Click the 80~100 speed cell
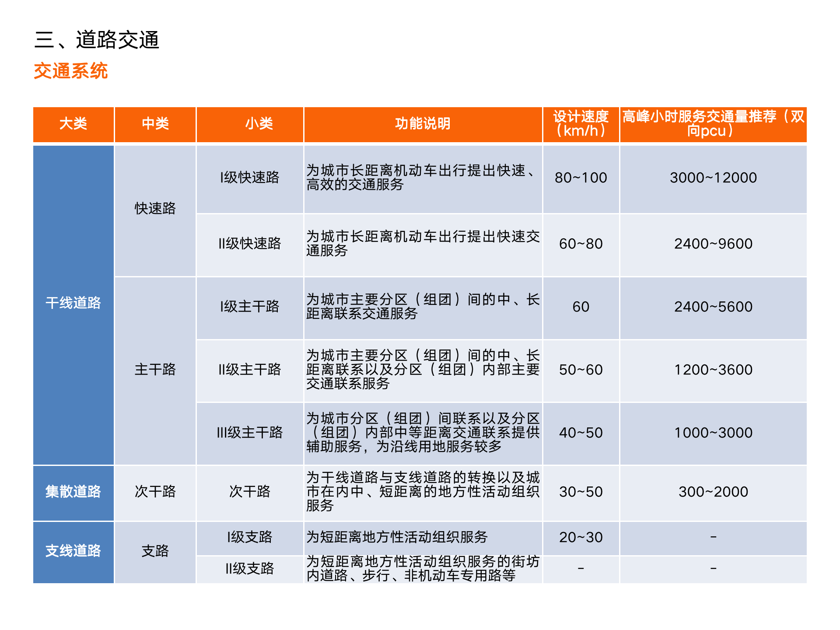The width and height of the screenshot is (840, 630). point(581,178)
